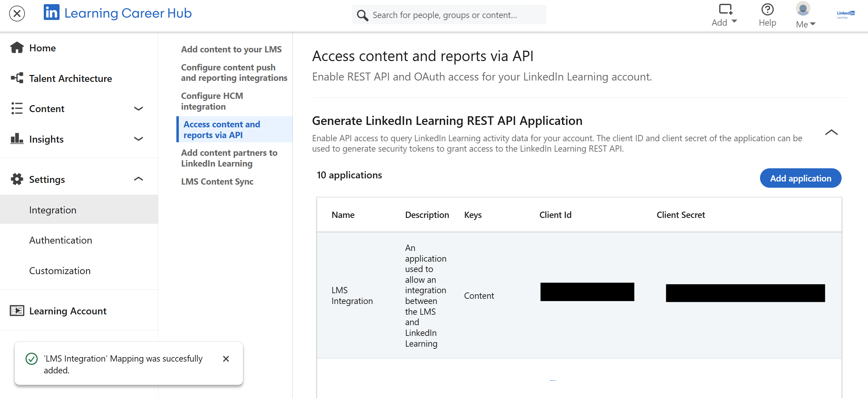Click the Me profile avatar
The width and height of the screenshot is (868, 398).
(x=803, y=9)
